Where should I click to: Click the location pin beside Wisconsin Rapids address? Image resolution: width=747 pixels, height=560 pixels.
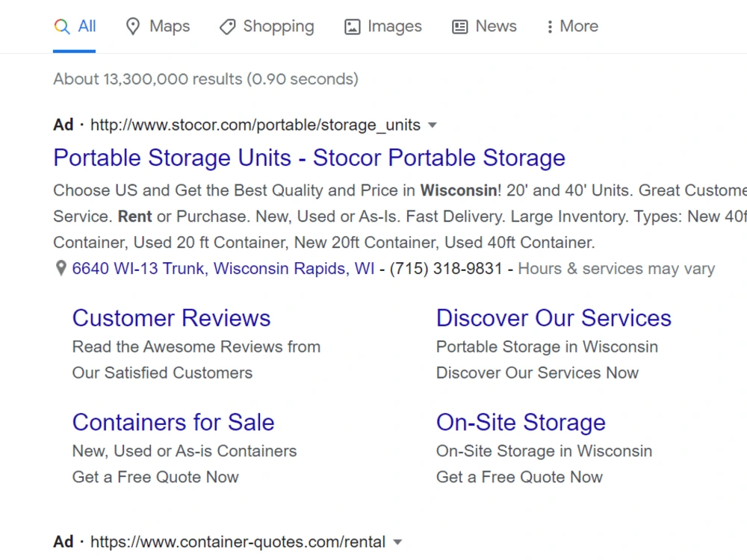pos(61,269)
